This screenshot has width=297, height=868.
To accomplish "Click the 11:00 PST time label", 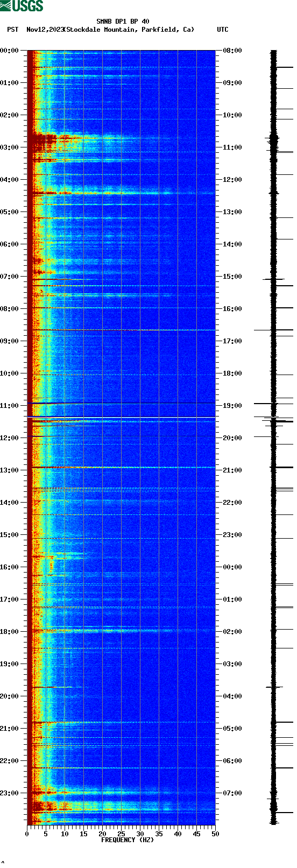I will pos(10,406).
